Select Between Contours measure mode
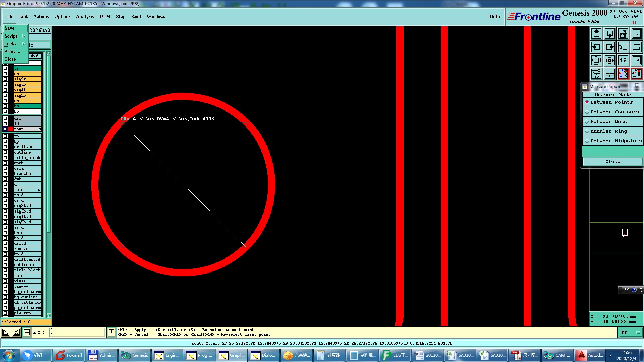The width and height of the screenshot is (644, 362). (x=613, y=112)
